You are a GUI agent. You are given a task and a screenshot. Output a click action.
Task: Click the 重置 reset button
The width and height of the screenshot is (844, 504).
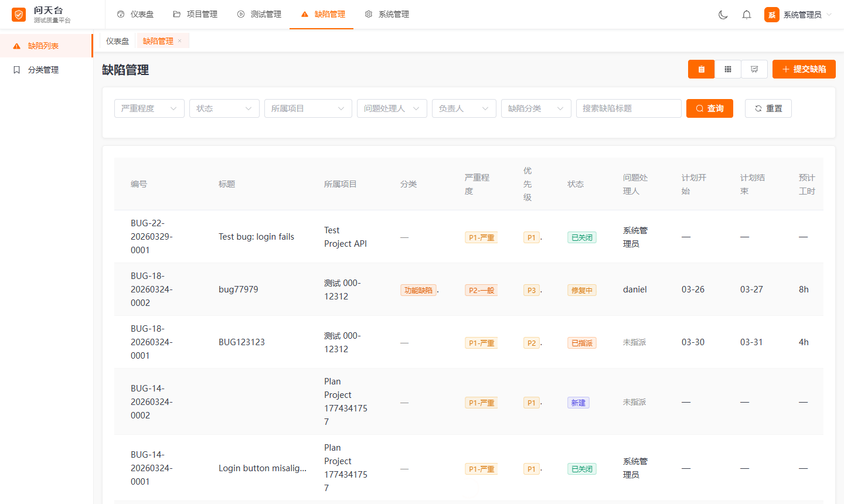[x=768, y=108]
